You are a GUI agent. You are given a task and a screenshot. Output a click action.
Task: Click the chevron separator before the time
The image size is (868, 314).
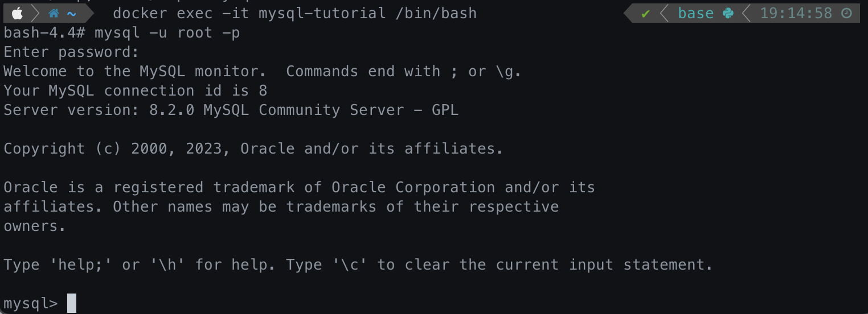click(747, 13)
